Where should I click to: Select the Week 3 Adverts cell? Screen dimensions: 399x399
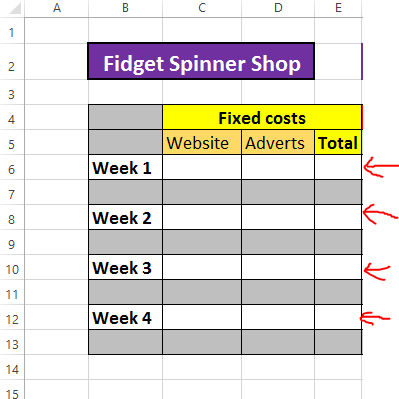click(278, 267)
